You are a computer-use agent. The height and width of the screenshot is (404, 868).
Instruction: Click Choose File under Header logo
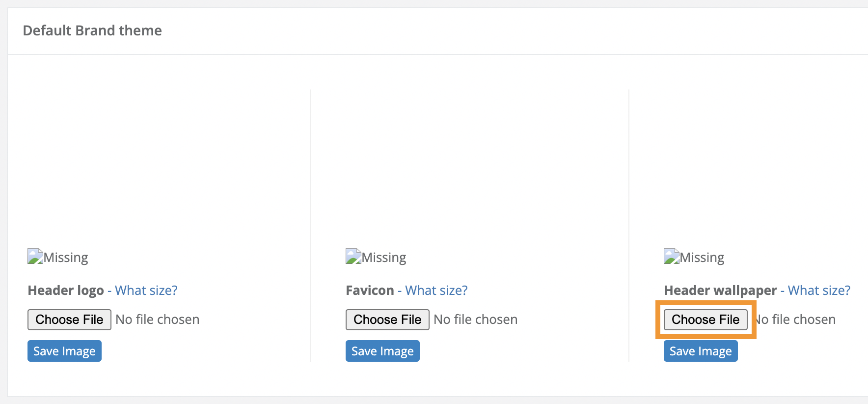click(69, 319)
